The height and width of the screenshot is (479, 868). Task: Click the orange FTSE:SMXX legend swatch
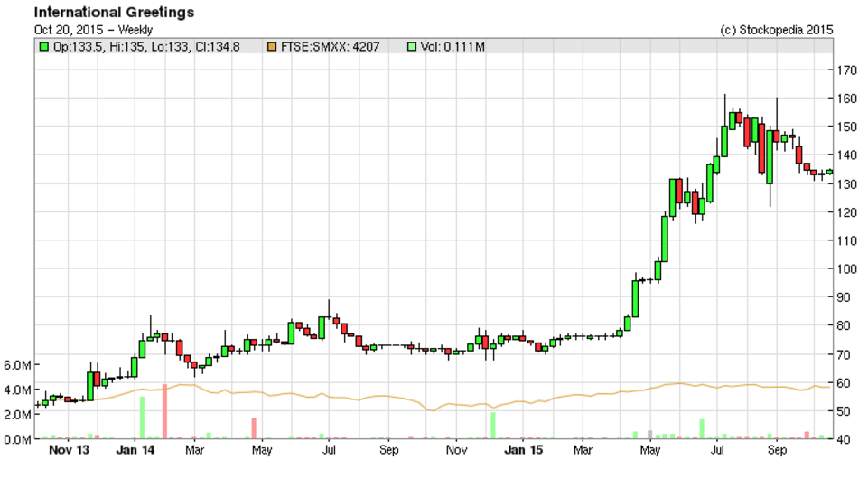pyautogui.click(x=272, y=47)
